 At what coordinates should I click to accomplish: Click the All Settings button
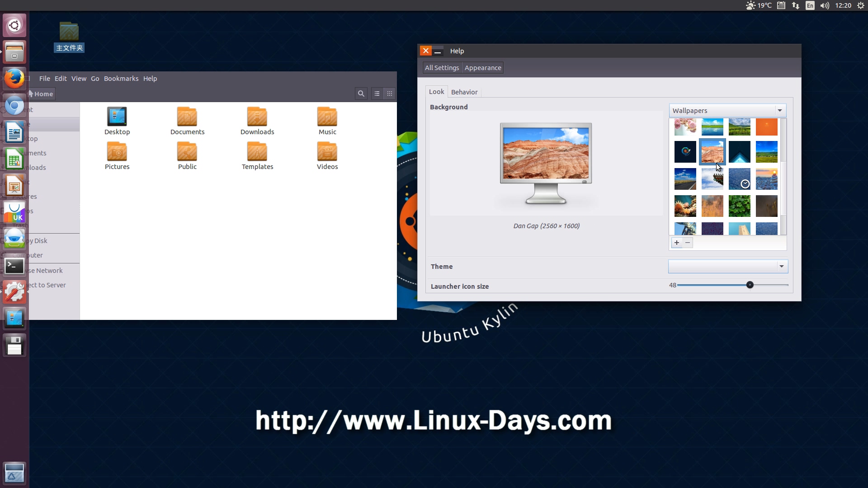click(442, 68)
